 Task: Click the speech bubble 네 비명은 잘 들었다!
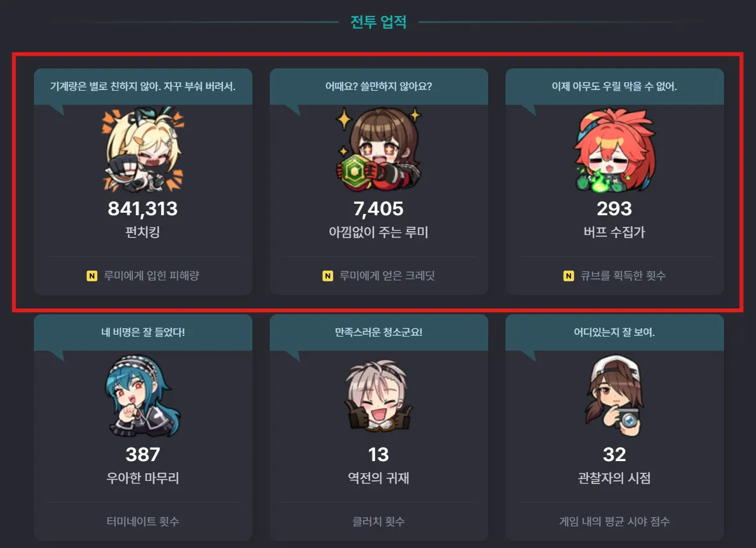point(143,333)
